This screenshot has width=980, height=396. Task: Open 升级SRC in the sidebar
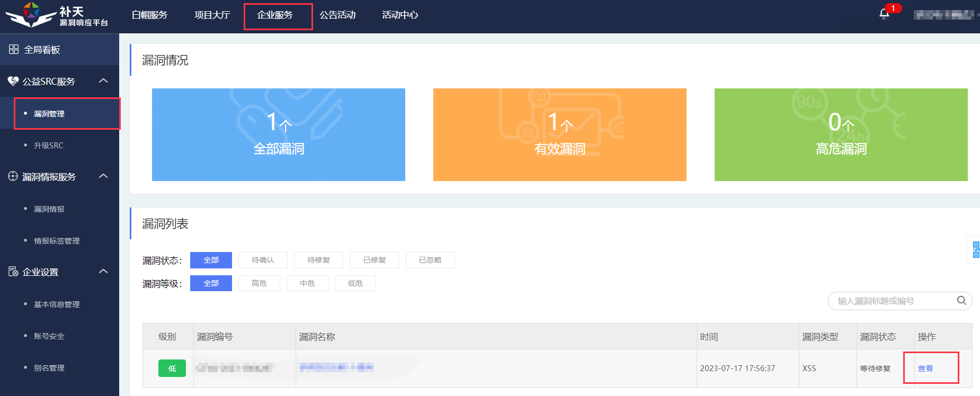[x=49, y=145]
